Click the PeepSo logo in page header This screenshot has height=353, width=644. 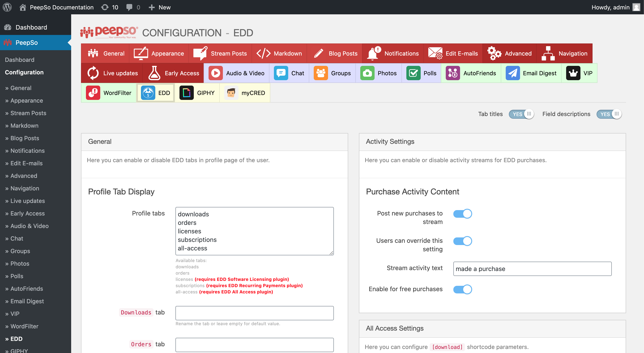point(109,32)
